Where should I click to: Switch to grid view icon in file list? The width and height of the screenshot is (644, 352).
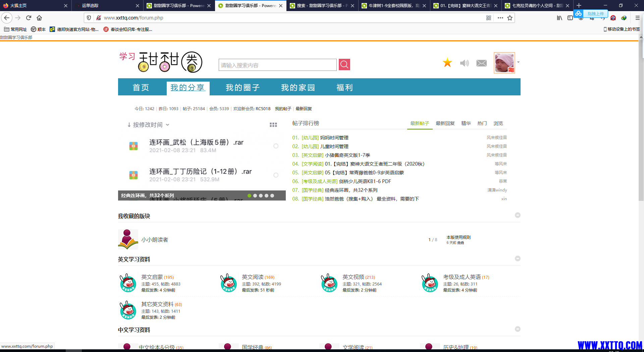pyautogui.click(x=273, y=125)
